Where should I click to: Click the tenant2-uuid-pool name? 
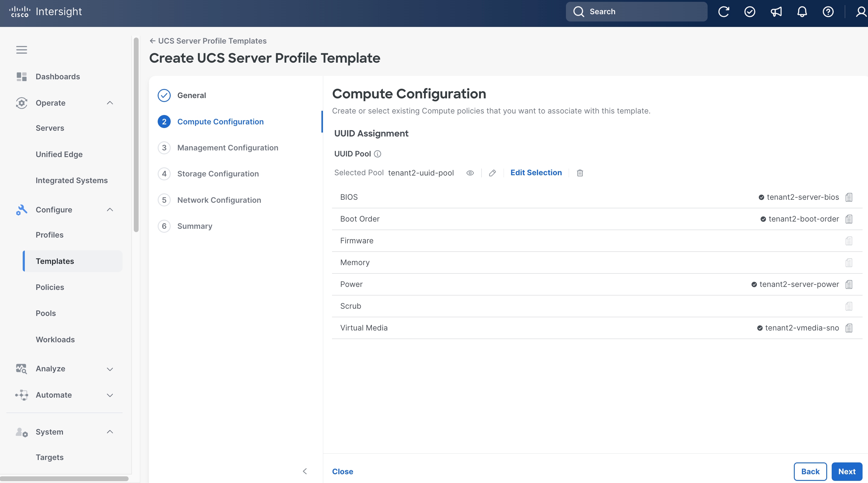(421, 173)
